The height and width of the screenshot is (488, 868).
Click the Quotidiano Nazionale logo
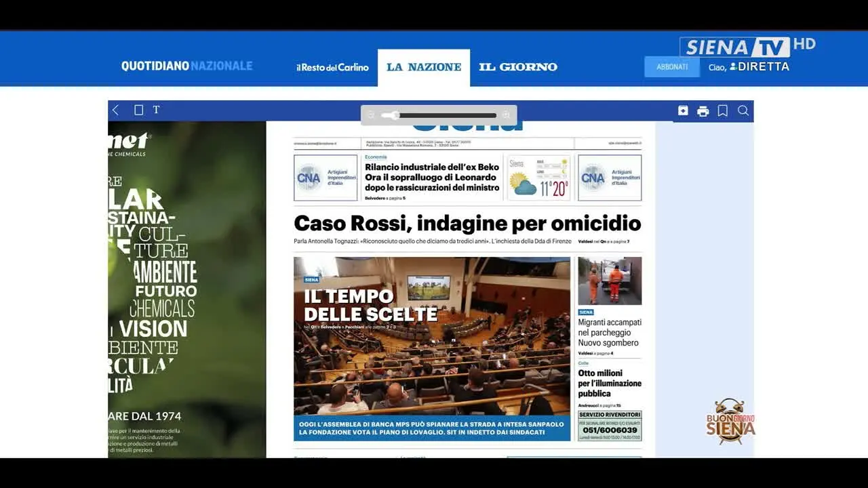point(186,66)
